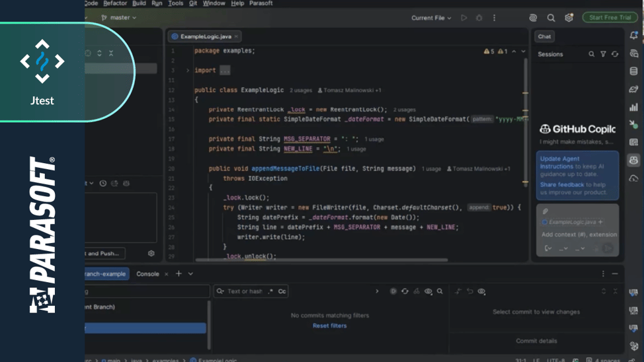Click the paperclip attach icon in chat
Image resolution: width=644 pixels, height=362 pixels.
click(x=545, y=211)
